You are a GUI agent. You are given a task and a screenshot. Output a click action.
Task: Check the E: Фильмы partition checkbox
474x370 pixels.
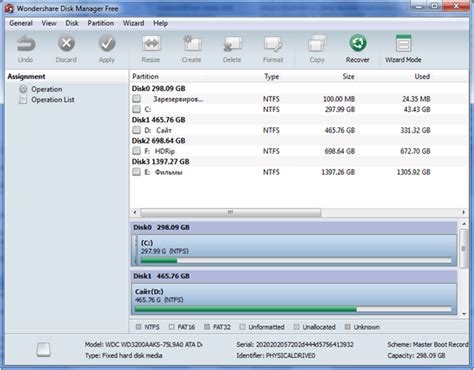pos(136,172)
